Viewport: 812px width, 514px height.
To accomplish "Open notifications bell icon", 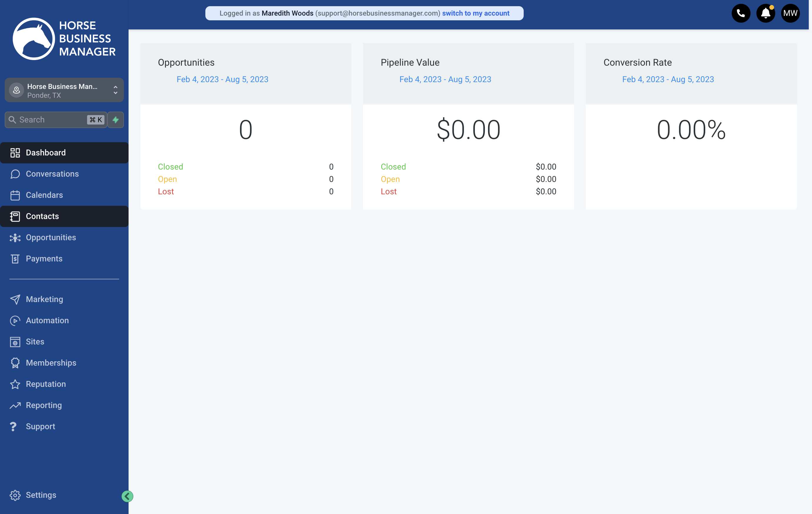I will (x=766, y=14).
